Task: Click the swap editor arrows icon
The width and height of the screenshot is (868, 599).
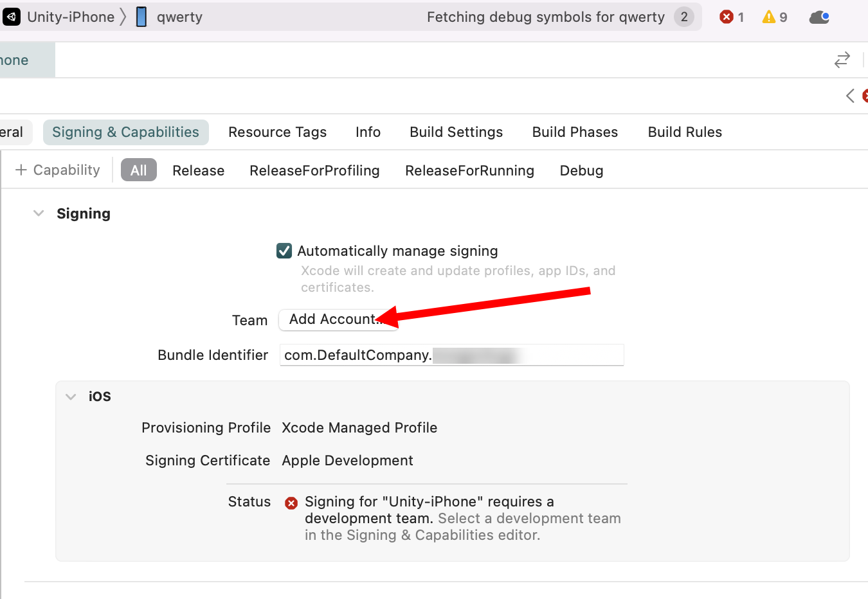Action: point(842,60)
